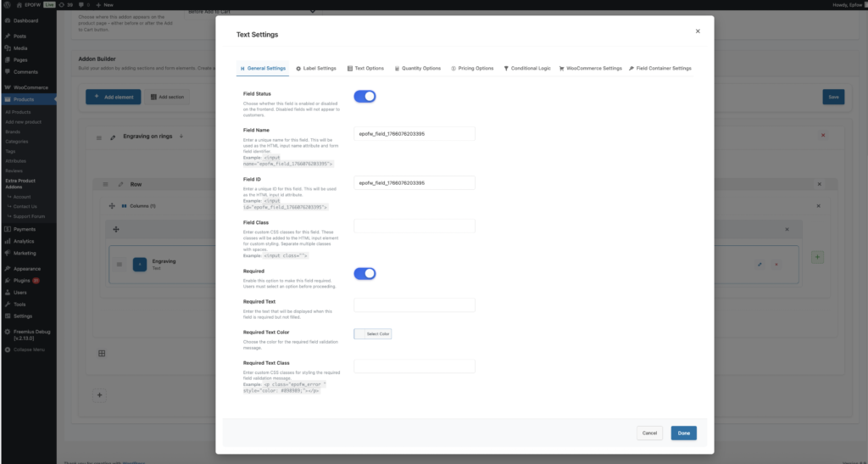This screenshot has width=868, height=464.
Task: Cancel the text settings changes
Action: pyautogui.click(x=649, y=433)
